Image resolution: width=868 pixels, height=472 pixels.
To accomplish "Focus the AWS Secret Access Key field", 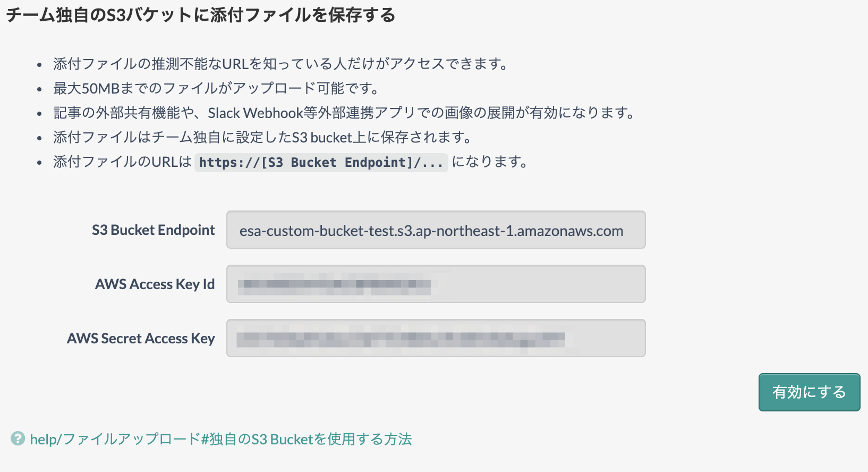I will 436,338.
